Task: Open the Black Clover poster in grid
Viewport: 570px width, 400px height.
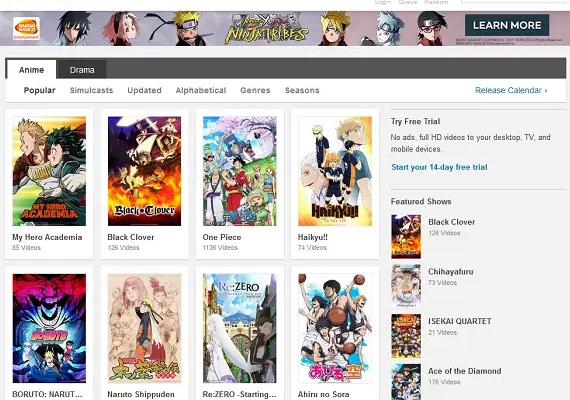Action: 144,171
